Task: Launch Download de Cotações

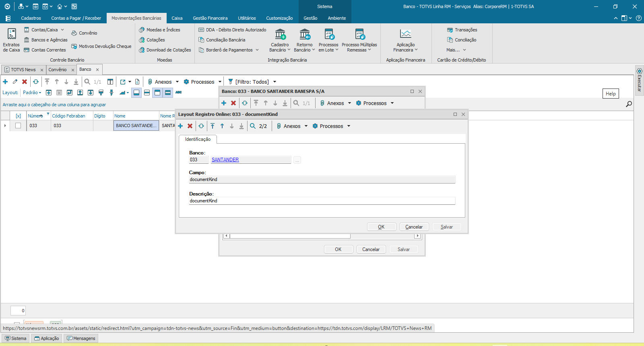Action: pyautogui.click(x=165, y=50)
